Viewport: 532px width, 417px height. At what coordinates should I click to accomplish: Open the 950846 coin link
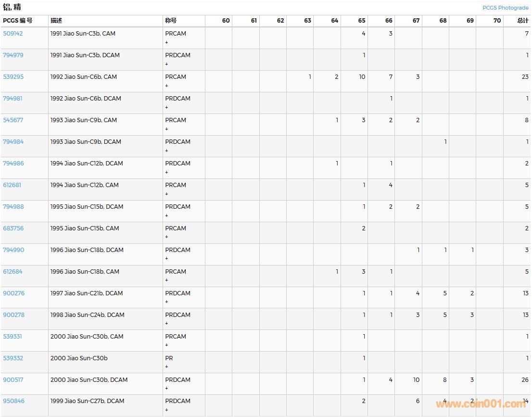pyautogui.click(x=13, y=401)
